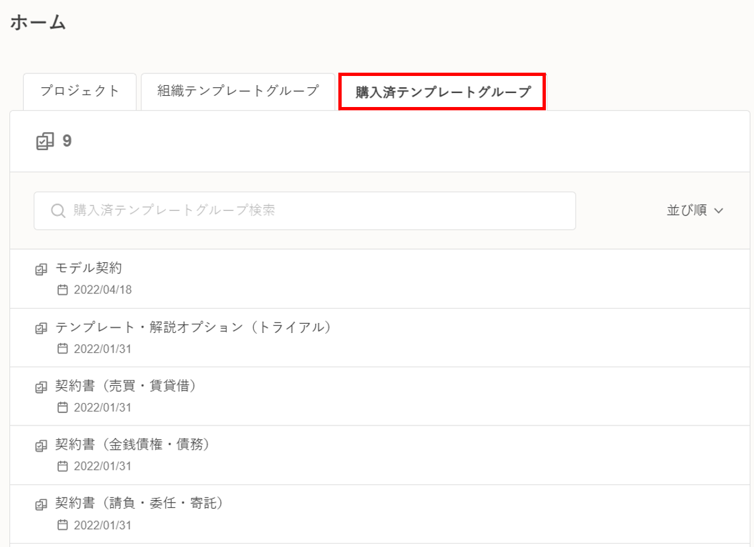Click the icon beside 契約書（金銭債権・債務）
The width and height of the screenshot is (756, 547).
(41, 446)
